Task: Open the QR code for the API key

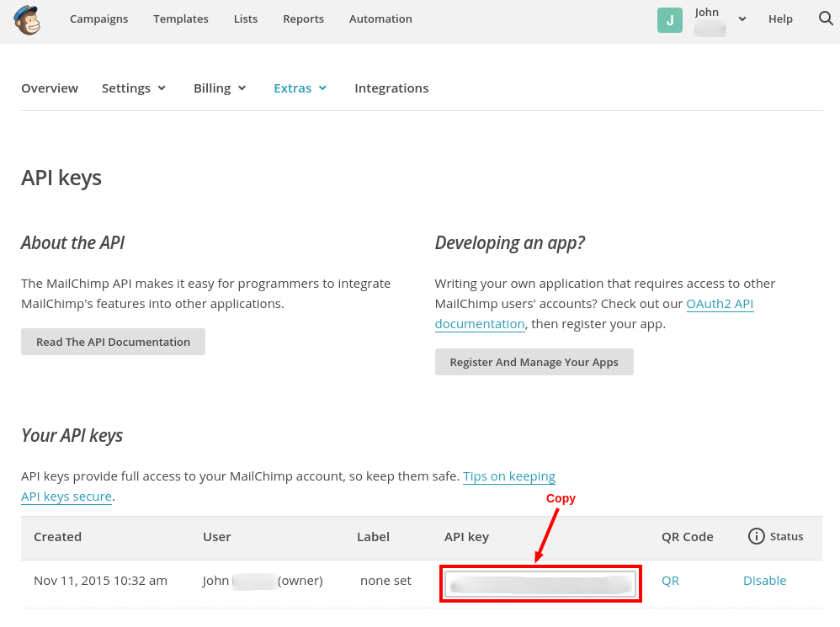Action: [x=669, y=580]
